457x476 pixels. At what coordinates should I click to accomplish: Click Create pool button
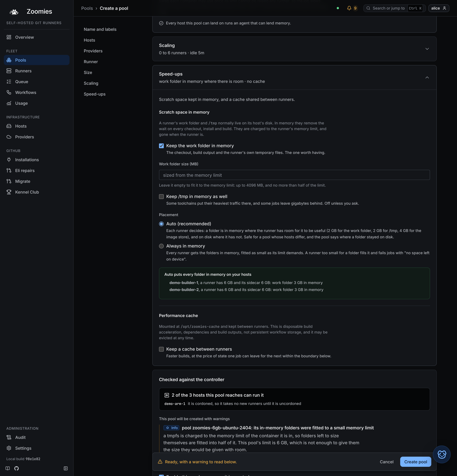[415, 462]
